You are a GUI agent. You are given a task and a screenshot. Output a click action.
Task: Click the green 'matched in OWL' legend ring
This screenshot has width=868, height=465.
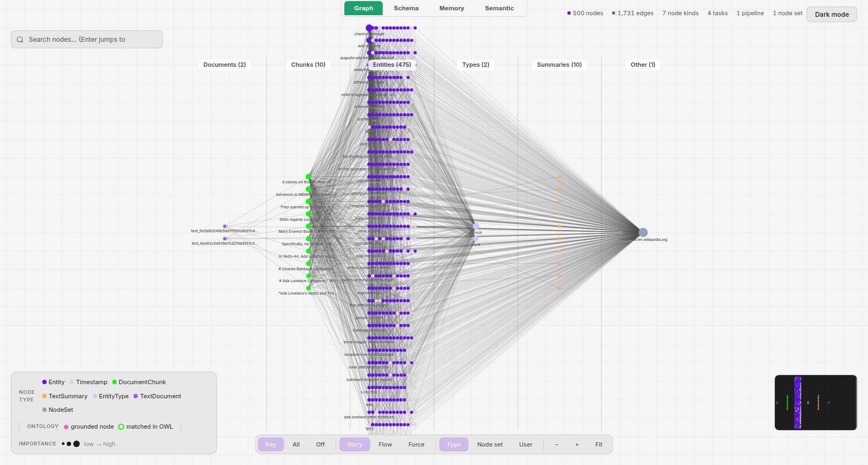tap(122, 427)
